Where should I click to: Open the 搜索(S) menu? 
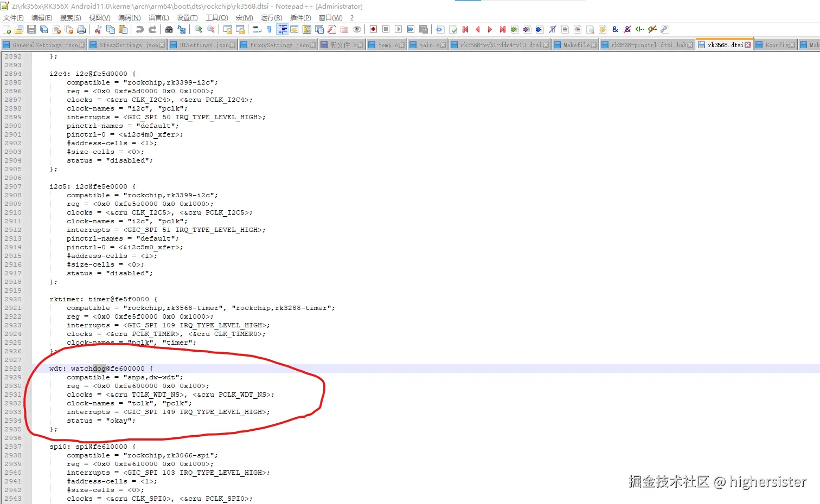click(71, 18)
